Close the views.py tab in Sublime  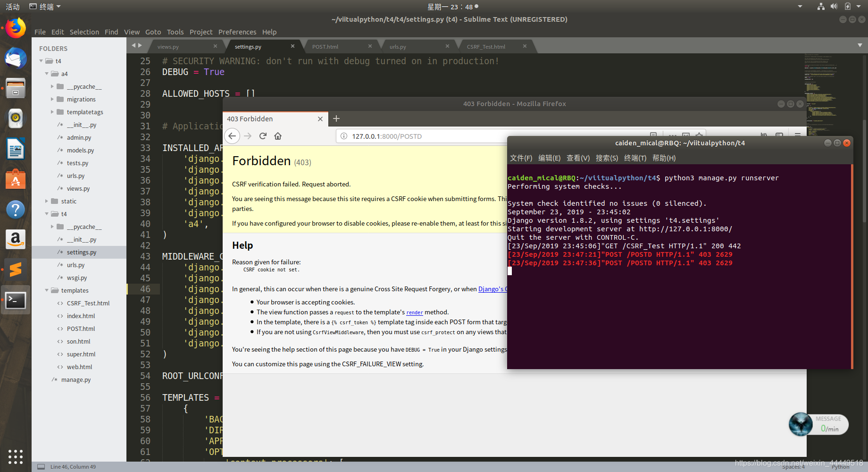pyautogui.click(x=215, y=46)
